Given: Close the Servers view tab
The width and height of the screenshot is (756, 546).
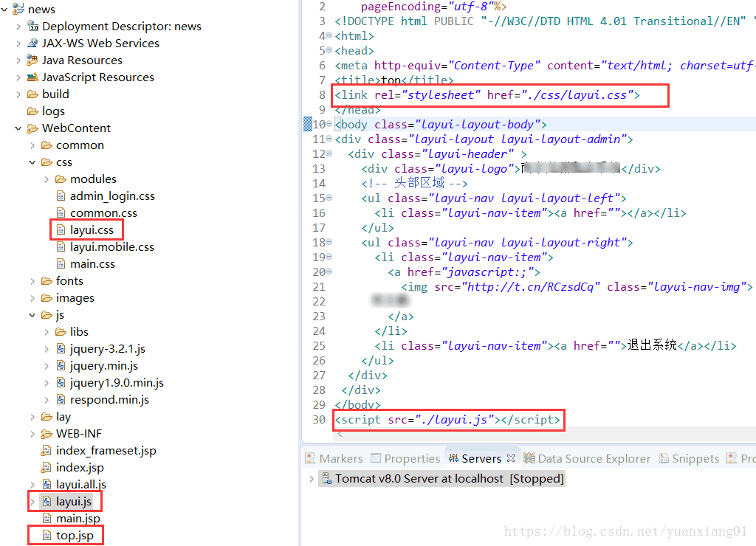Looking at the screenshot, I should (511, 457).
